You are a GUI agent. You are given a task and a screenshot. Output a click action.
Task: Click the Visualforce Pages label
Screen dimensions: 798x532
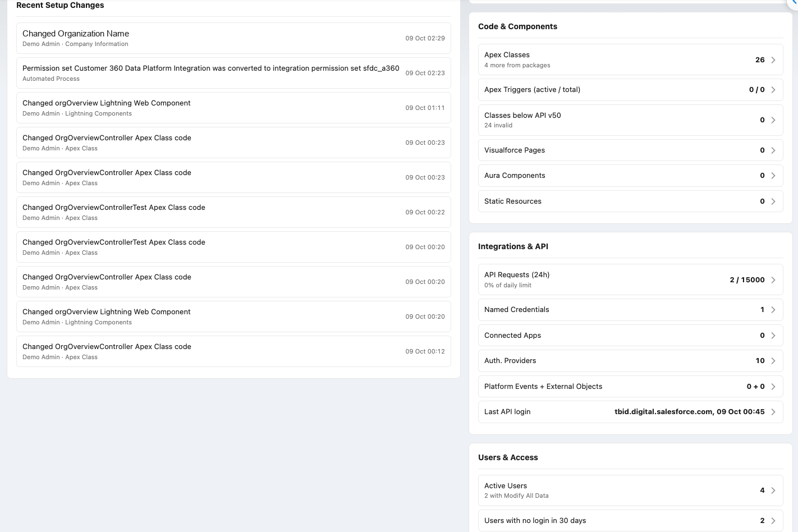[515, 150]
